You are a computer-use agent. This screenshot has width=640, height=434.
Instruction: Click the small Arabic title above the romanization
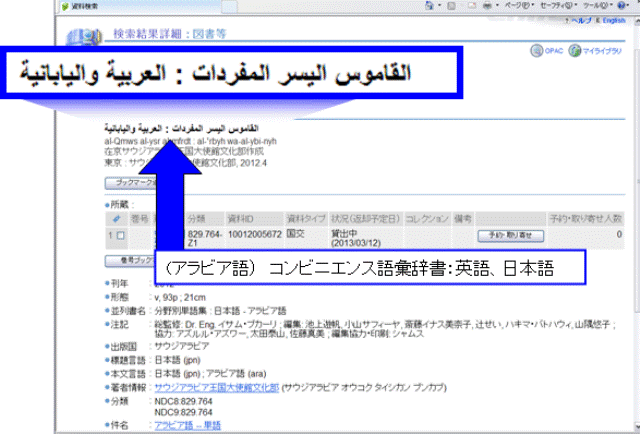point(181,128)
